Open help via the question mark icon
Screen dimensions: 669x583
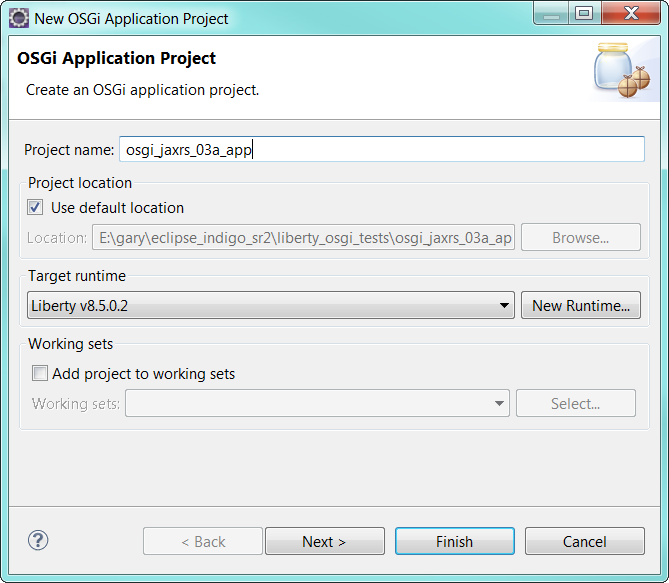[x=38, y=541]
